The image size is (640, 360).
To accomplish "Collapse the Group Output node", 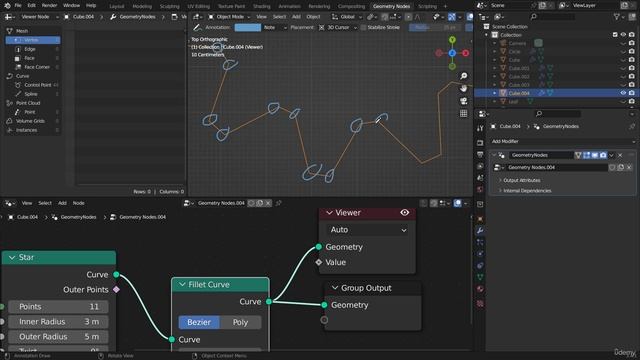I will (x=335, y=288).
